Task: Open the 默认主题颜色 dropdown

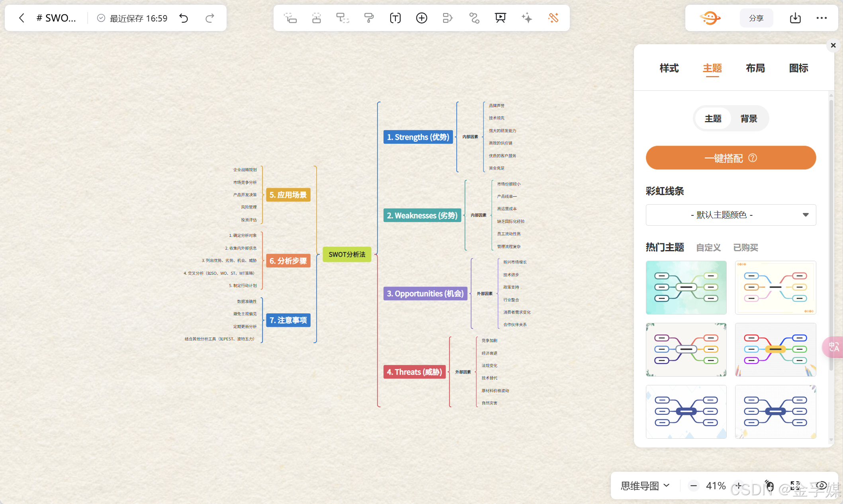Action: [x=731, y=215]
